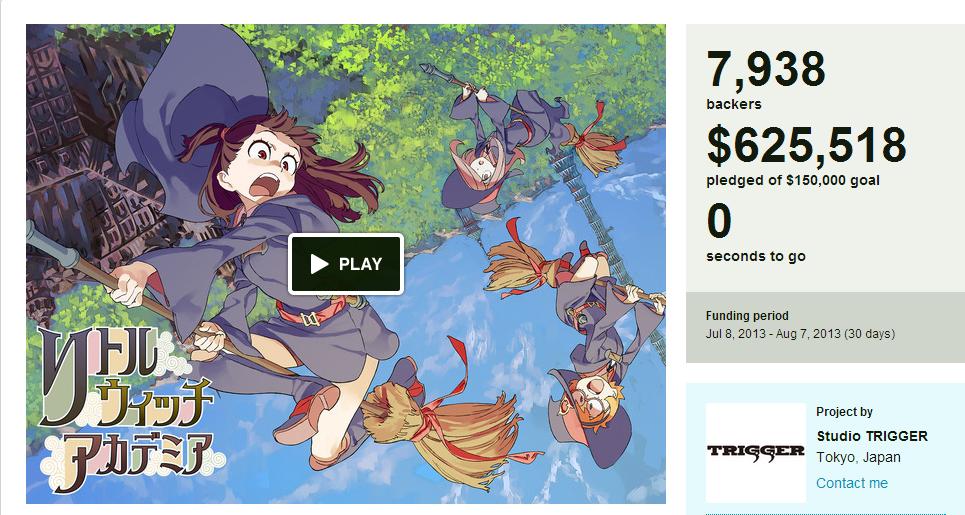Open the Contact me link
The height and width of the screenshot is (515, 965).
point(852,483)
